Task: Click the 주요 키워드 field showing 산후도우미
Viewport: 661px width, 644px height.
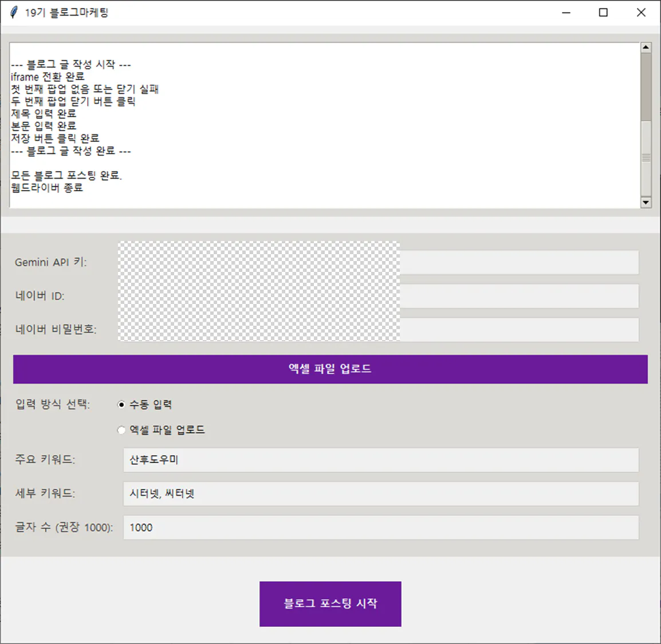Action: (x=381, y=460)
